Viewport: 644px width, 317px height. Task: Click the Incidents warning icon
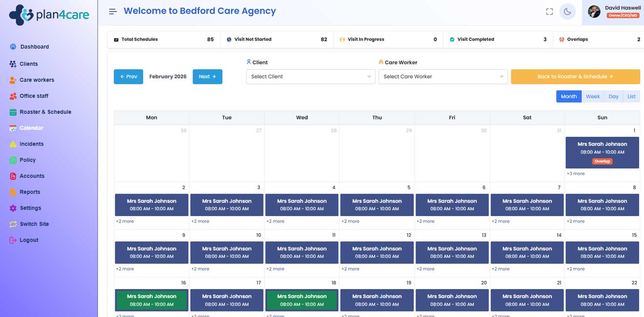click(13, 144)
